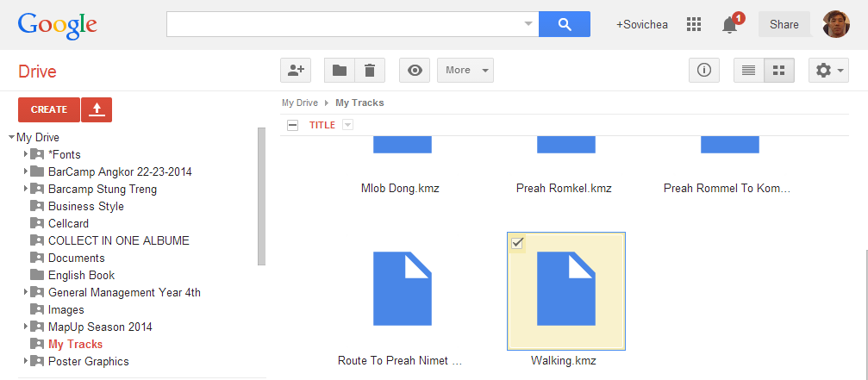Open search options dropdown arrow
Viewport: 868px width, 380px height.
[x=528, y=24]
